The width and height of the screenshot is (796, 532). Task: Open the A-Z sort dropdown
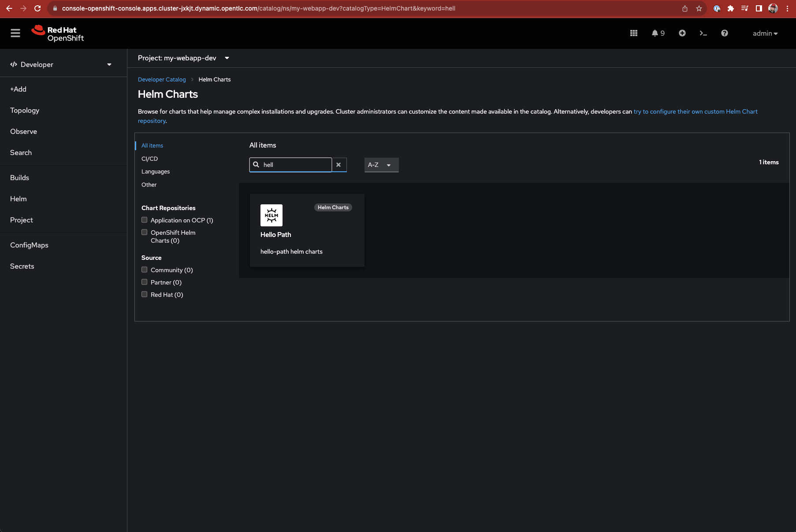click(380, 165)
